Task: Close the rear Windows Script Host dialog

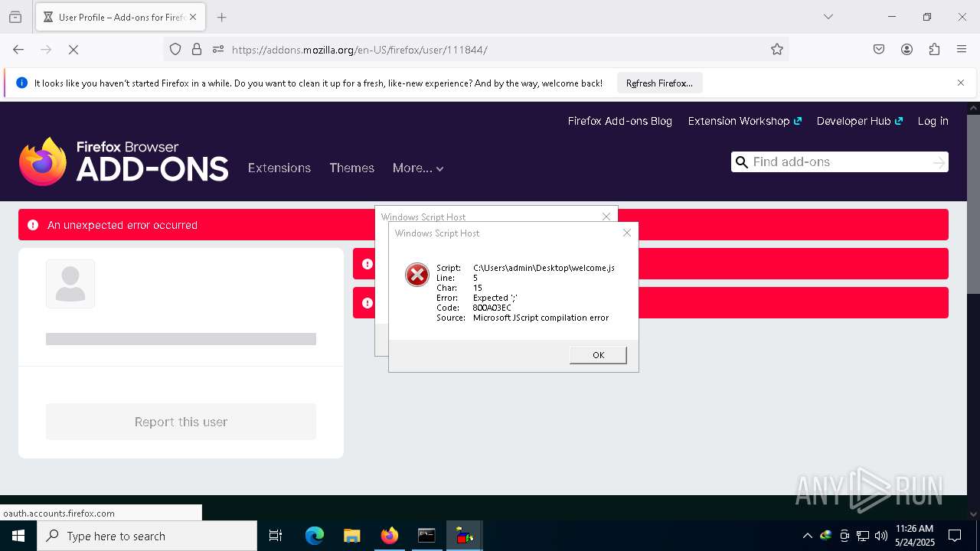Action: click(x=606, y=217)
